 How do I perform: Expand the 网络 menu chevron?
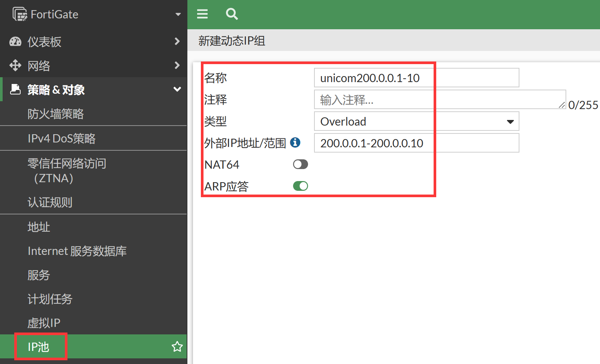coord(177,65)
